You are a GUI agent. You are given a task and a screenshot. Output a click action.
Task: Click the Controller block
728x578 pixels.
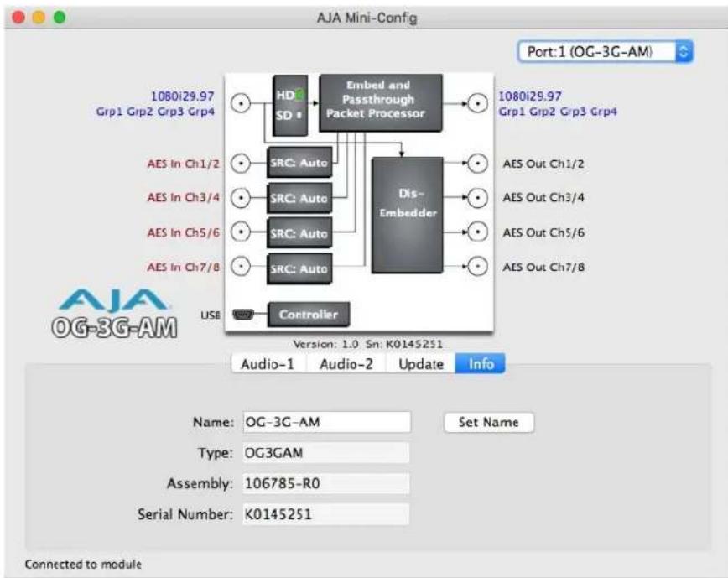click(x=309, y=315)
